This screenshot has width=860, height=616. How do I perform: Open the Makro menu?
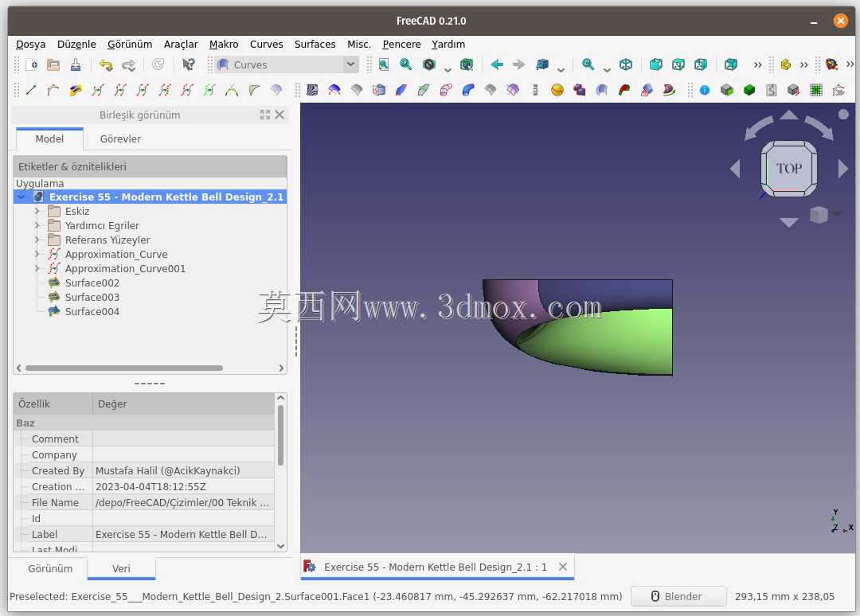click(x=224, y=45)
